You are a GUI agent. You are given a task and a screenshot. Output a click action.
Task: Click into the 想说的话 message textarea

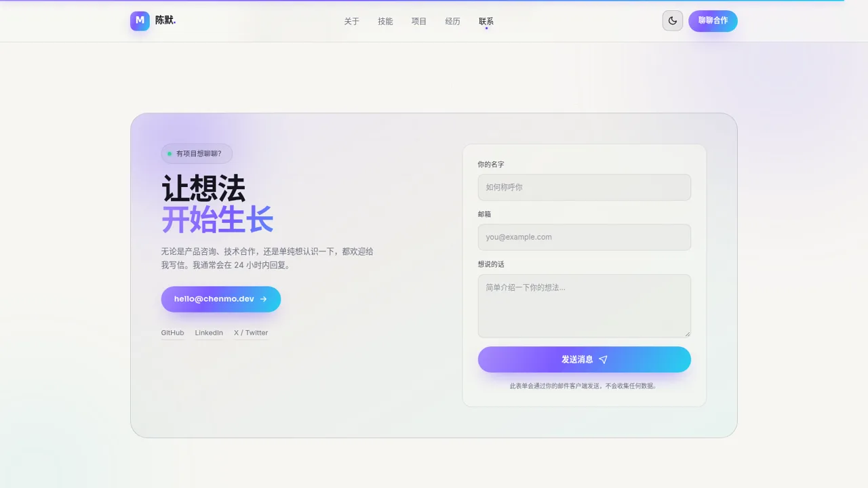pos(585,306)
